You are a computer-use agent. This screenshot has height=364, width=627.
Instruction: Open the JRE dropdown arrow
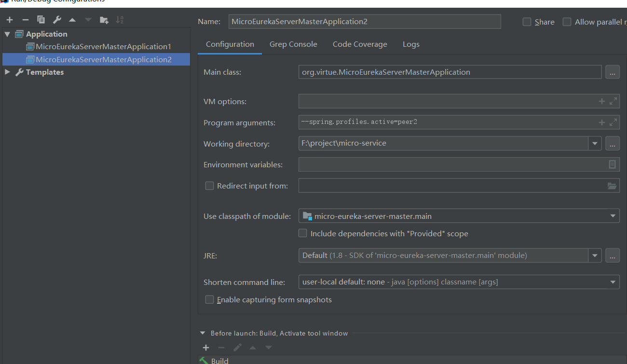[x=595, y=256]
